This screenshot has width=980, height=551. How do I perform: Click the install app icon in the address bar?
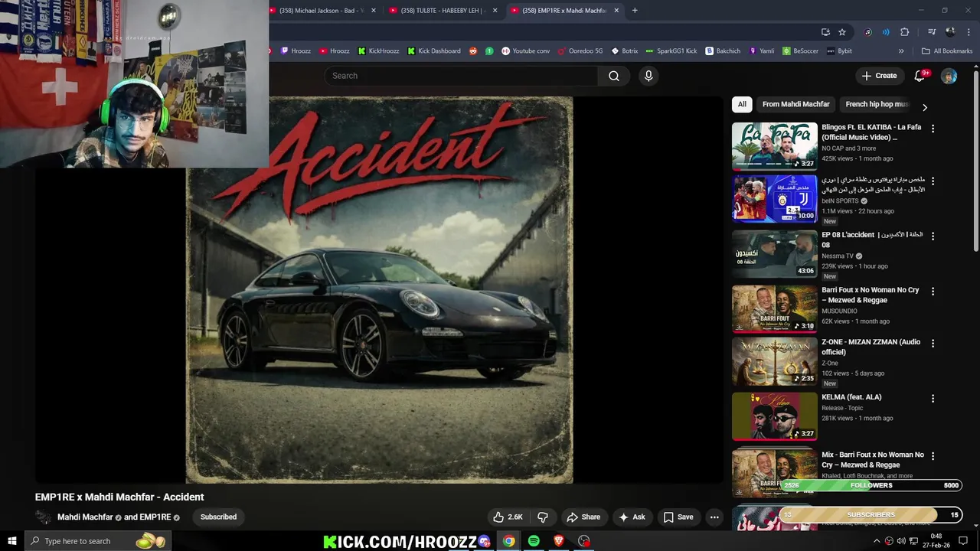tap(825, 32)
